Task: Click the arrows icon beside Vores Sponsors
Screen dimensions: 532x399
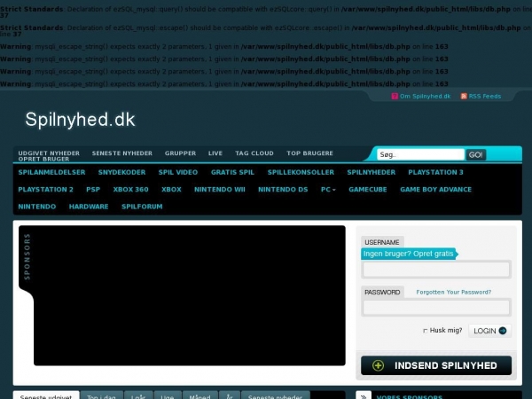Action: pyautogui.click(x=364, y=396)
